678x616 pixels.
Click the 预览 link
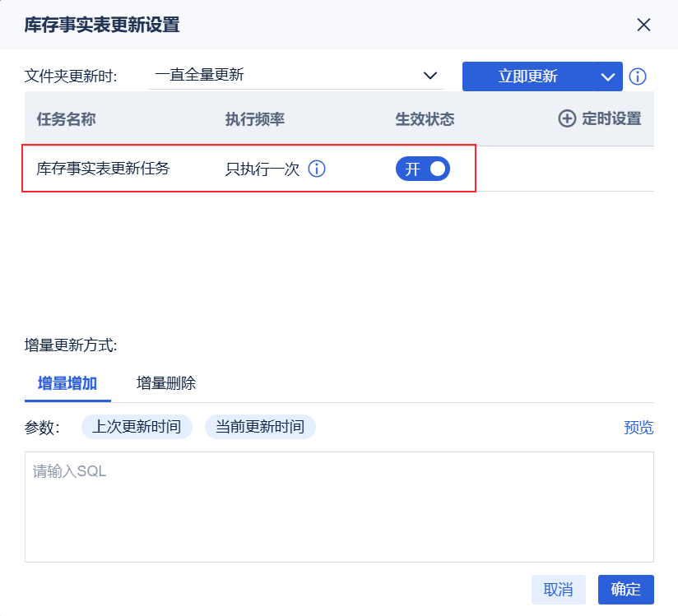coord(639,428)
